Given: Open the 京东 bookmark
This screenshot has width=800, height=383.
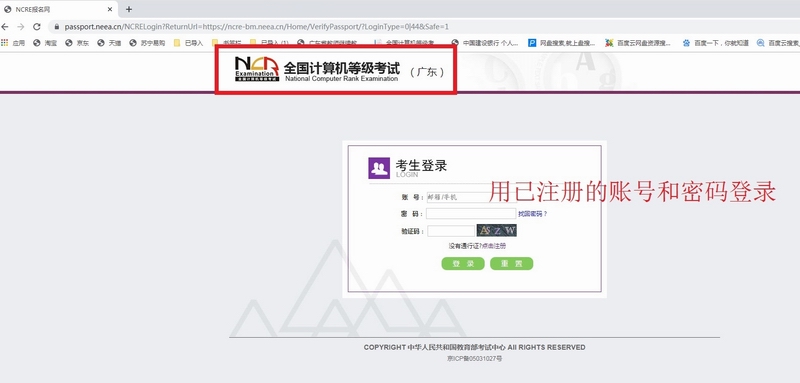Looking at the screenshot, I should (x=77, y=43).
